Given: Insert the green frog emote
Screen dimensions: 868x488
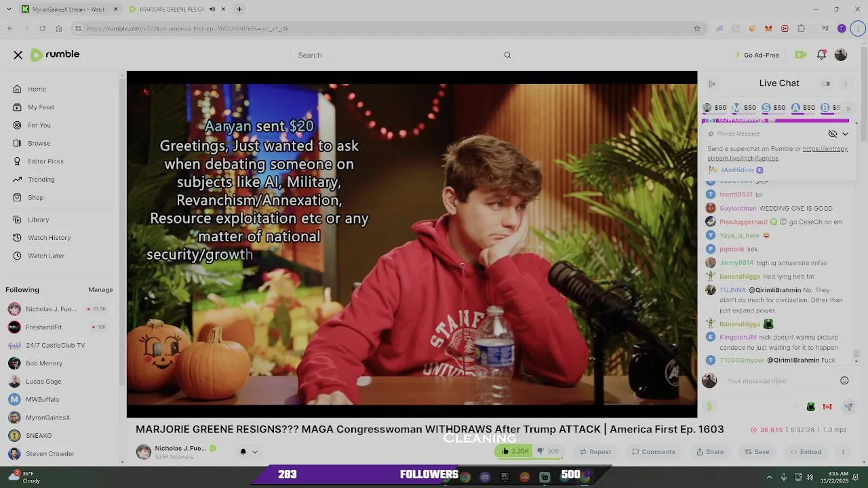Looking at the screenshot, I should 810,407.
